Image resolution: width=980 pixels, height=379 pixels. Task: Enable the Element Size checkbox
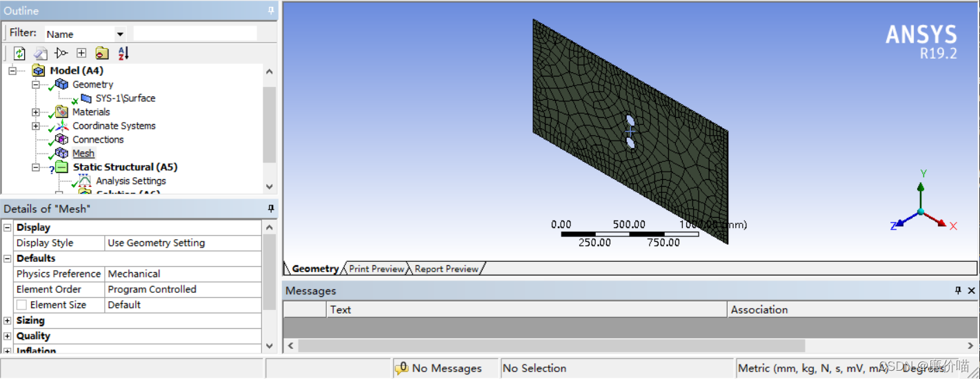tap(21, 305)
